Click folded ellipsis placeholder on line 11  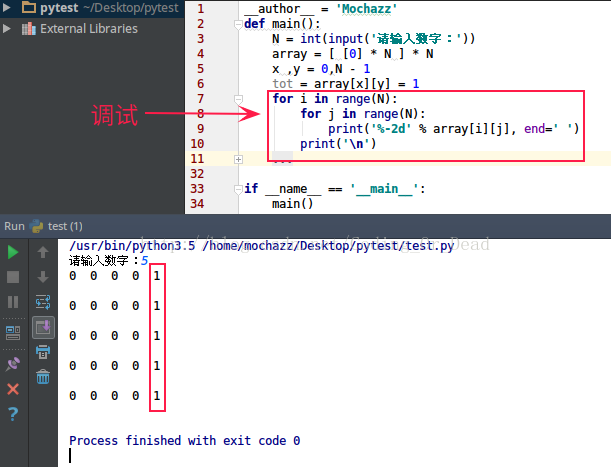coord(282,159)
